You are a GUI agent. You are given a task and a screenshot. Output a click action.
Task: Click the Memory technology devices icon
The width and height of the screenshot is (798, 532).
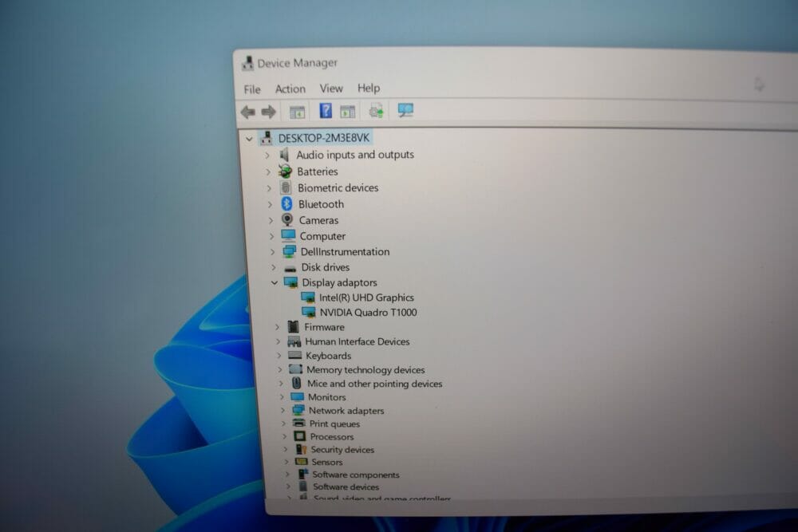tap(296, 369)
